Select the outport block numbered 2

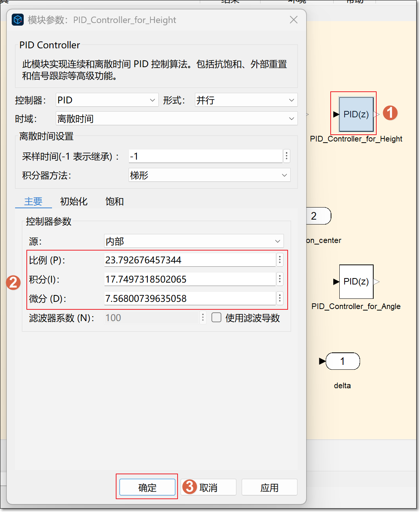pos(319,216)
